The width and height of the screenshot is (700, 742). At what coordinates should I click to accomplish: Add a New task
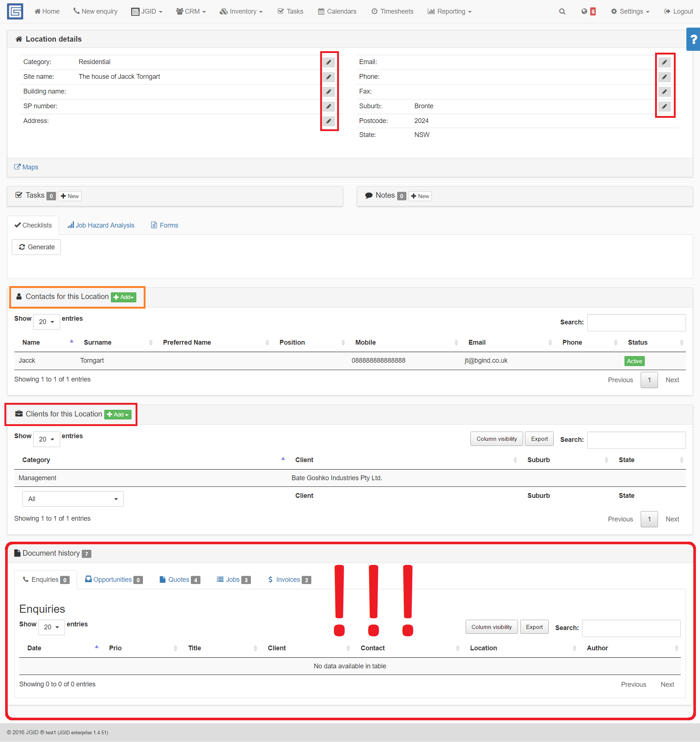(70, 196)
